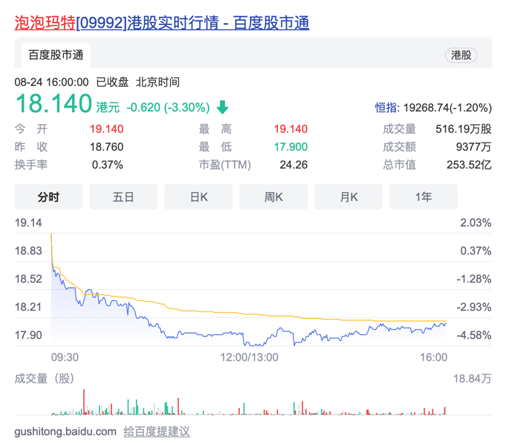This screenshot has width=525, height=447.
Task: Click the 总市值 value 253.52亿
Action: [x=469, y=165]
